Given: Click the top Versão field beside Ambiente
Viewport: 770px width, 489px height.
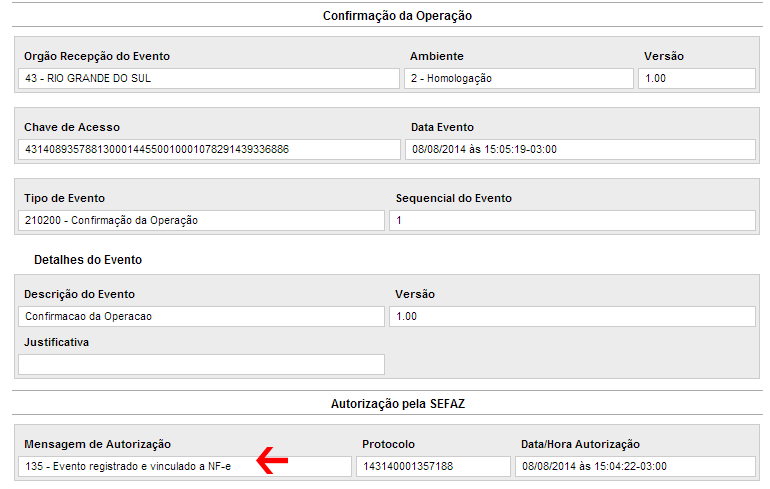Looking at the screenshot, I should (696, 78).
